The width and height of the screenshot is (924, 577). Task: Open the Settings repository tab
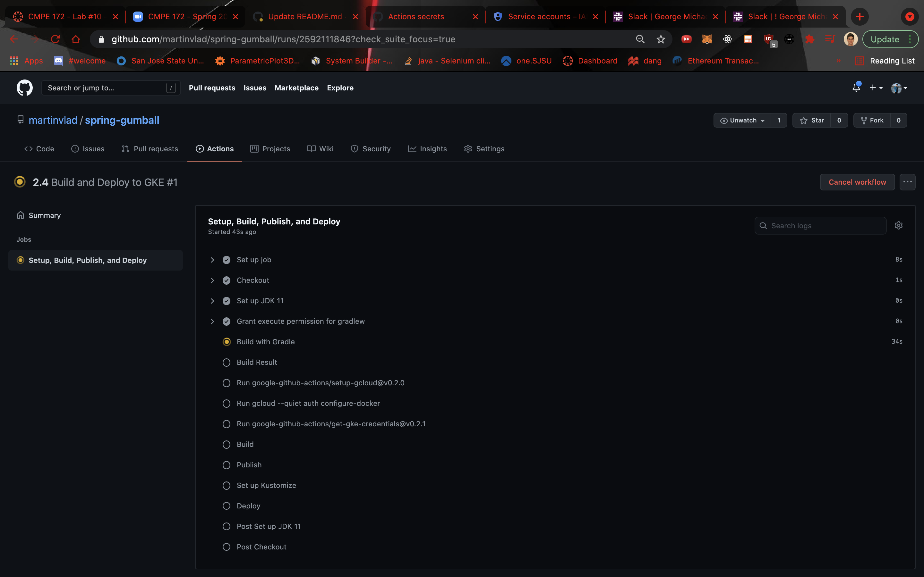(484, 149)
